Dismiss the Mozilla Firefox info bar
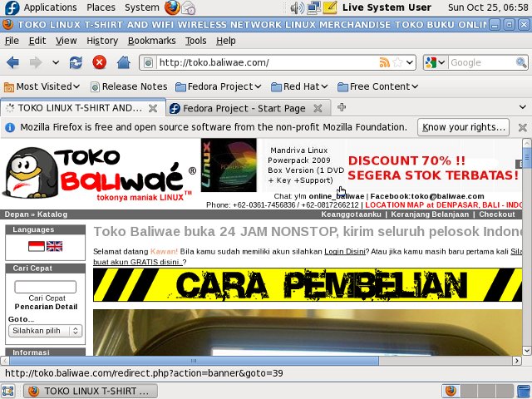This screenshot has height=399, width=532. 523,127
